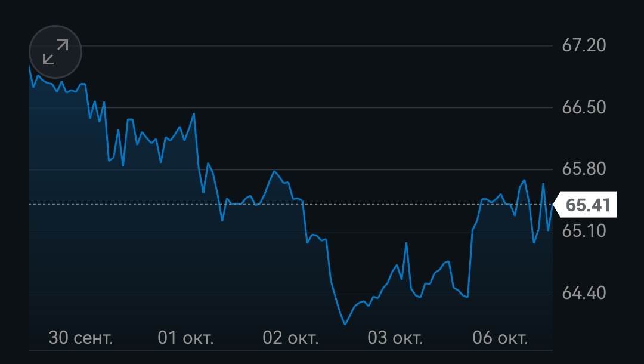Select the '01 окт.' date label
Screen dimensions: 644x364
click(185, 338)
